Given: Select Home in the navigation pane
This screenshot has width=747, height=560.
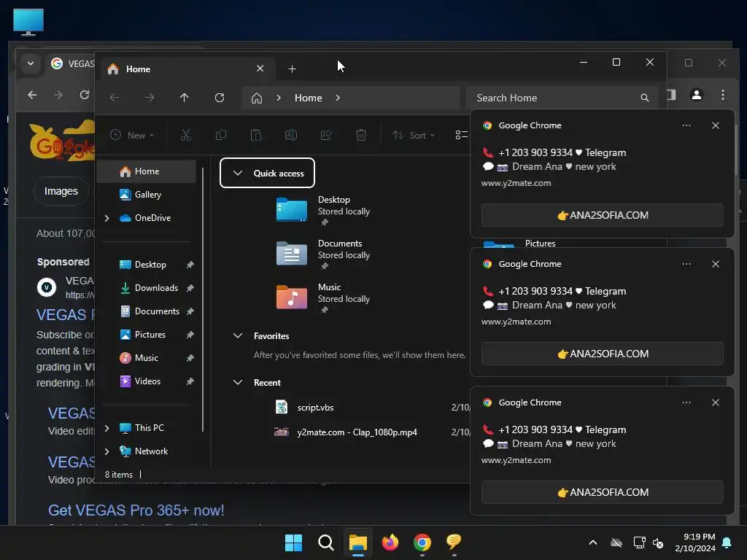Looking at the screenshot, I should (x=147, y=171).
